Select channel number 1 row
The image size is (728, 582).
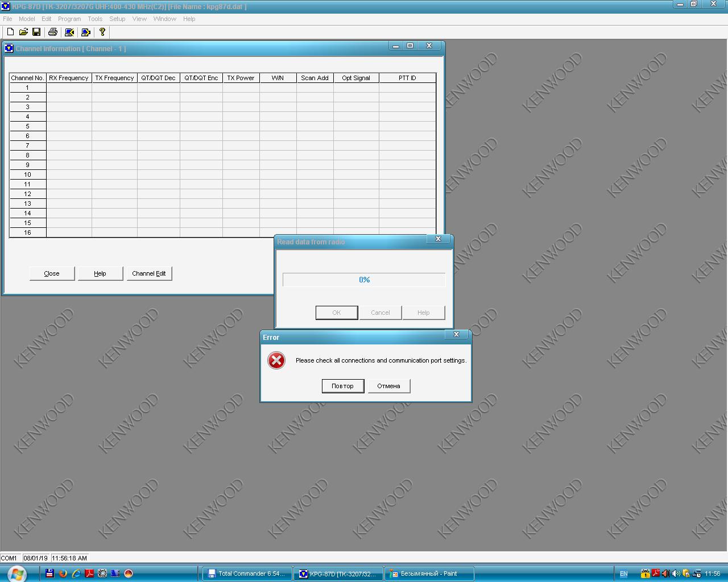click(27, 88)
